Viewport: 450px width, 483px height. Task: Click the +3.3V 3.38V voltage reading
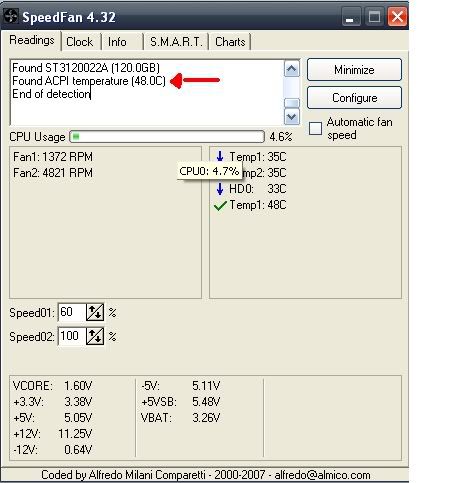tap(52, 402)
